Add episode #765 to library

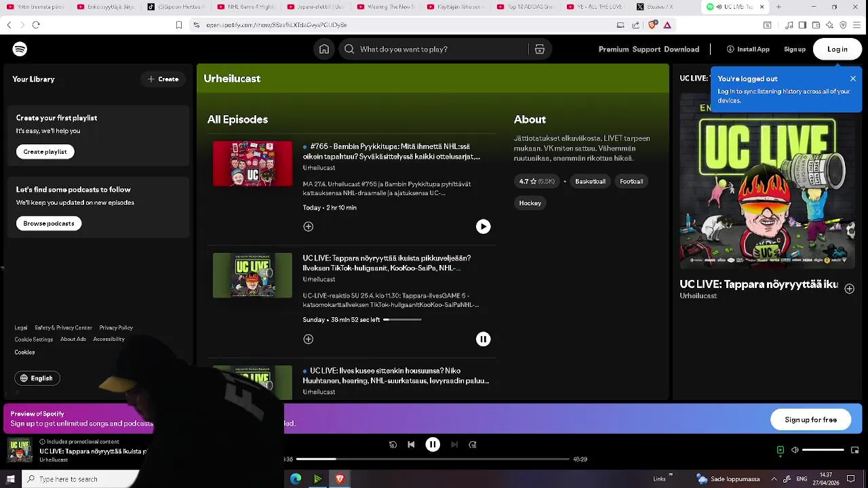click(309, 226)
